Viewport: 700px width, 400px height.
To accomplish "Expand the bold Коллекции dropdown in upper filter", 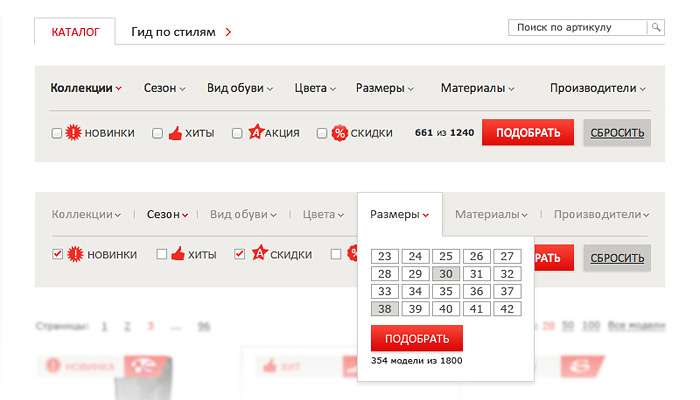I will 86,88.
